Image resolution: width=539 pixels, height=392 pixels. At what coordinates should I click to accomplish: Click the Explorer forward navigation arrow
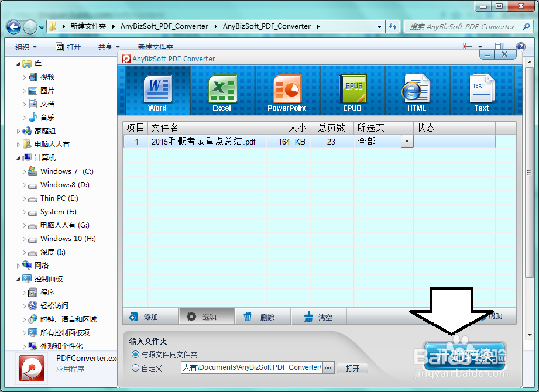30,27
